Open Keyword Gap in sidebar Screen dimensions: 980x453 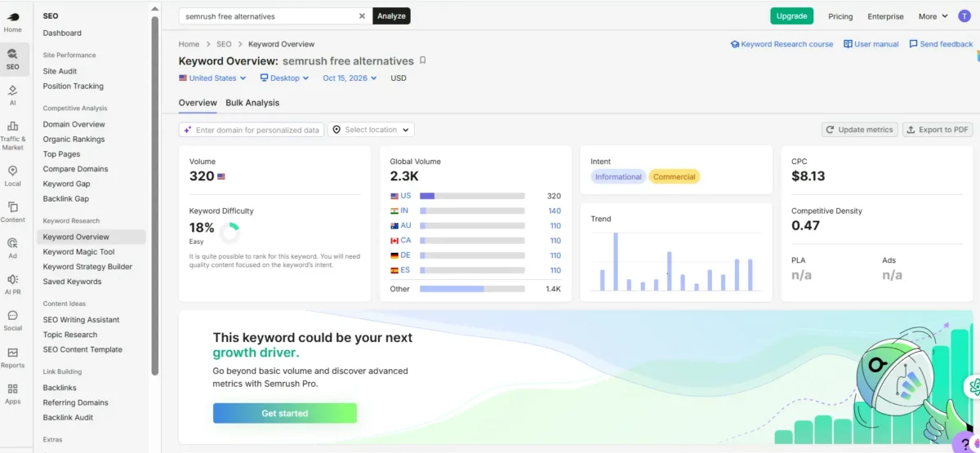(x=67, y=184)
